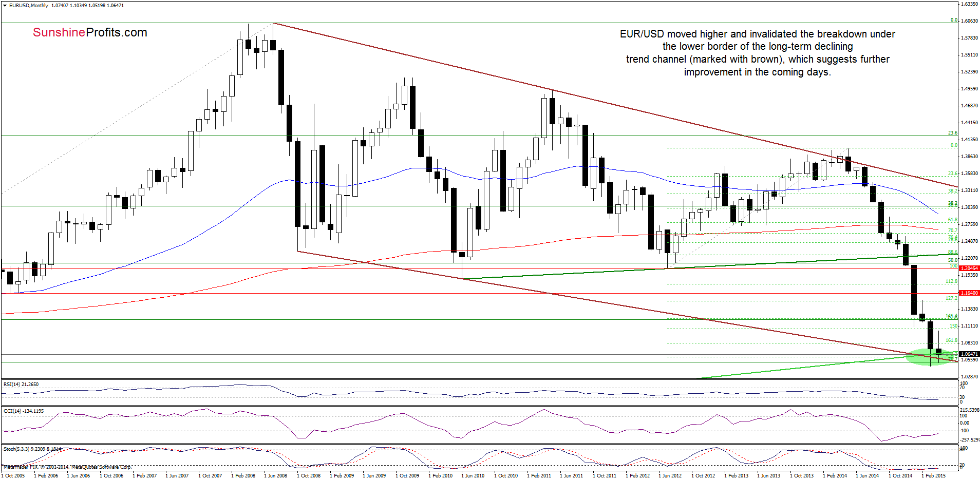Click the MetaTrader FIX MetaQuotes copyright text
The width and height of the screenshot is (980, 480).
(67, 467)
